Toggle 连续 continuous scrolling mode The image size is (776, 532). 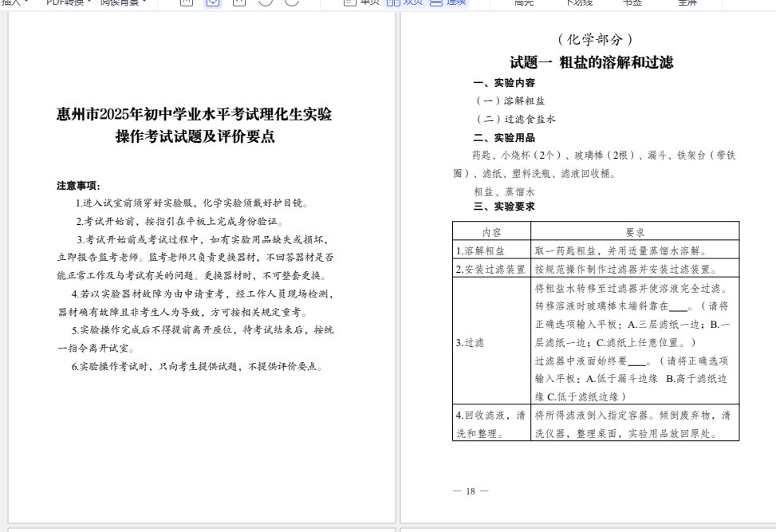coord(448,2)
